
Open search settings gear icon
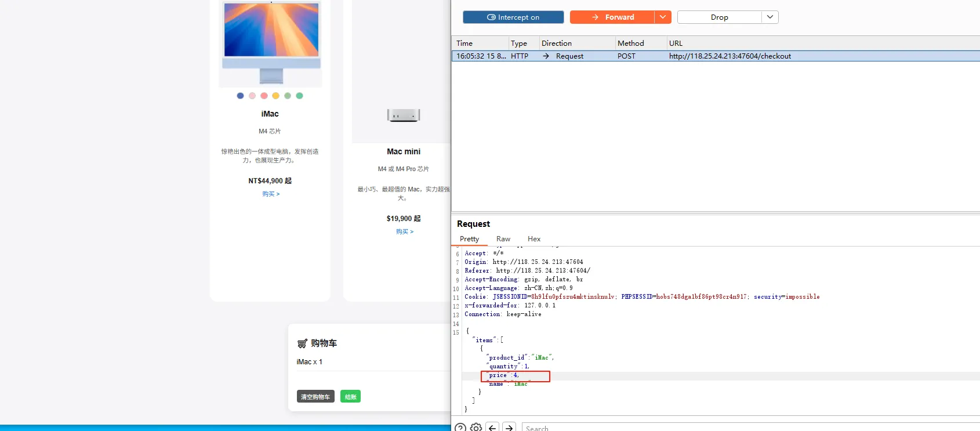click(476, 428)
